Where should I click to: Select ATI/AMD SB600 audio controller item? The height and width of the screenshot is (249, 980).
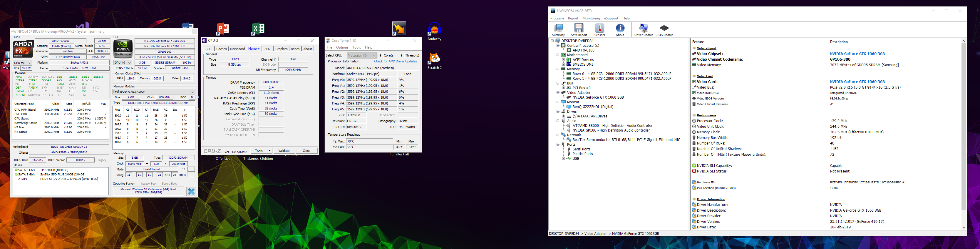612,125
